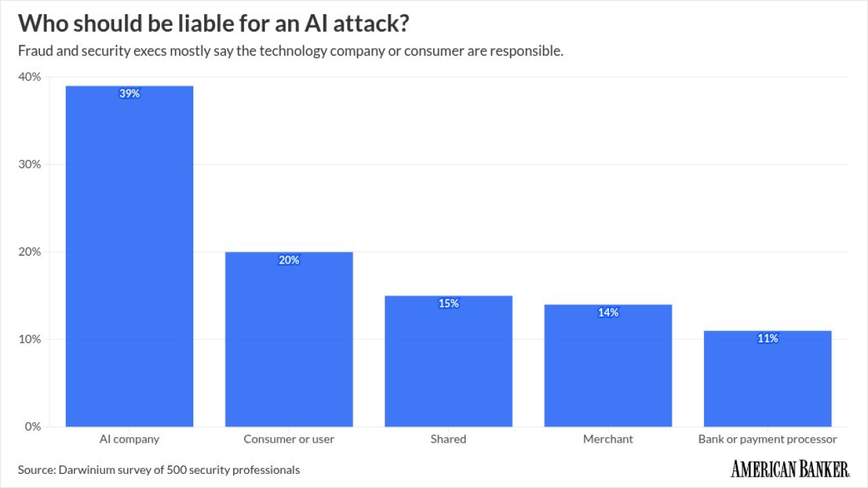Click the chart title about AI attack liability
Viewport: 868px width, 488px height.
pos(214,24)
